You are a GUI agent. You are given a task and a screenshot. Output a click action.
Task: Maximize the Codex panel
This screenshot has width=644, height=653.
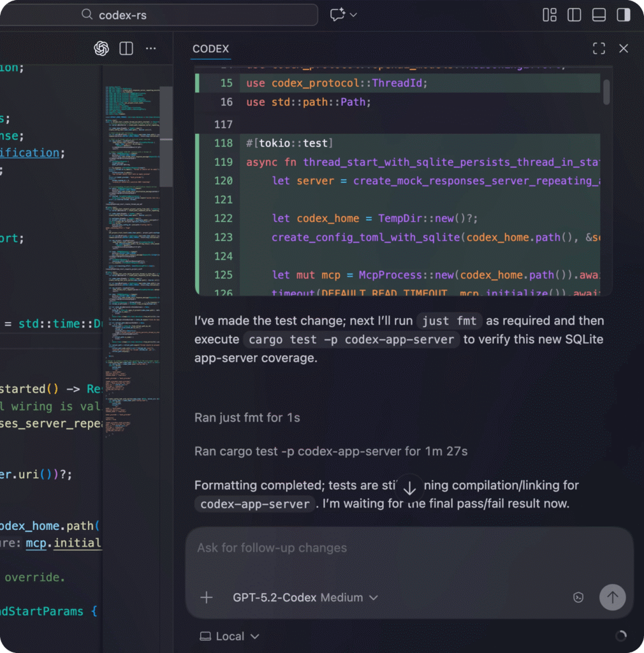tap(599, 48)
